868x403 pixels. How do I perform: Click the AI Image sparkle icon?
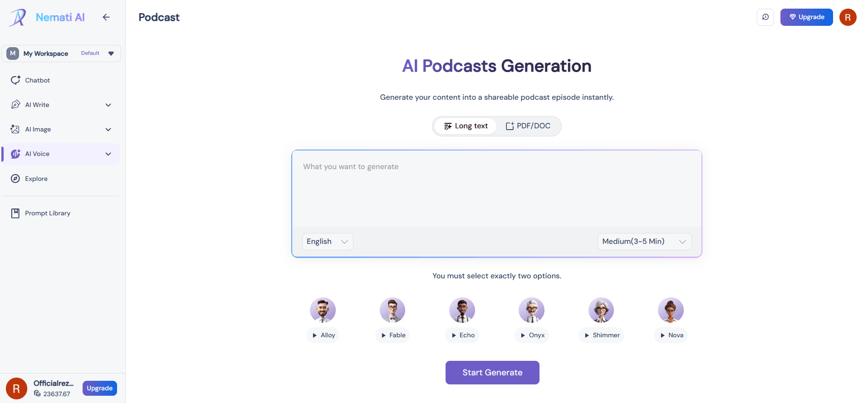point(15,129)
